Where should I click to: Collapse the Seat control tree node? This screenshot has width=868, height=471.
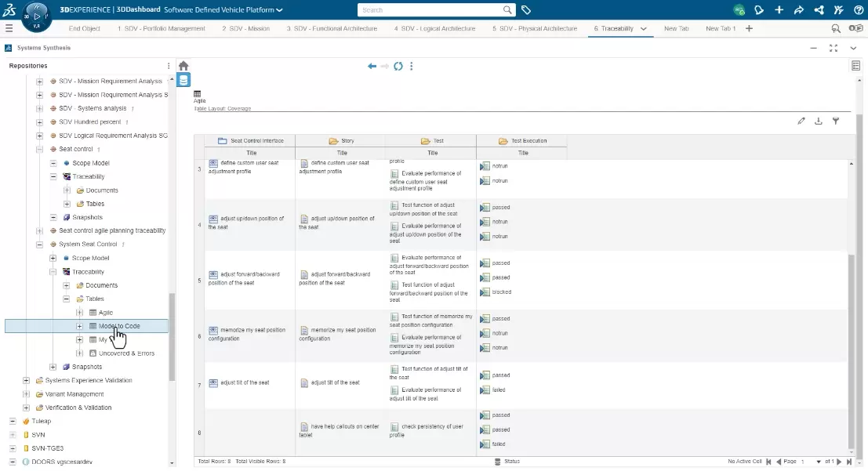40,149
